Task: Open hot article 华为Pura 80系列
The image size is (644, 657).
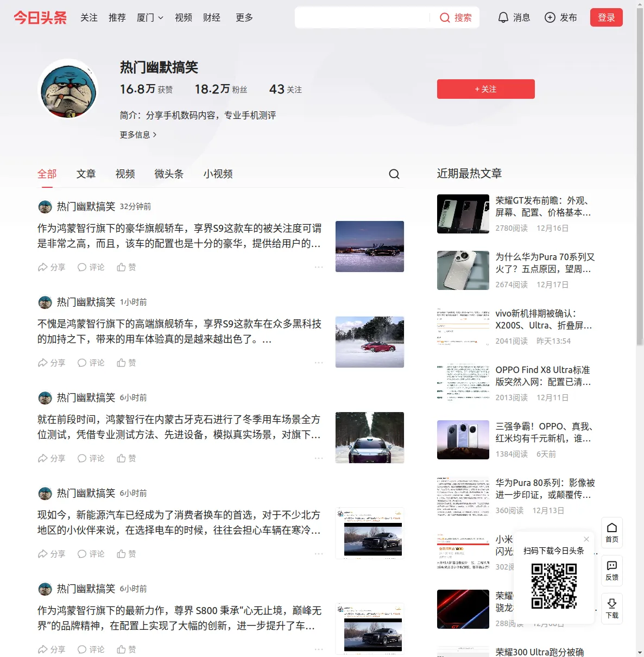Action: tap(545, 489)
